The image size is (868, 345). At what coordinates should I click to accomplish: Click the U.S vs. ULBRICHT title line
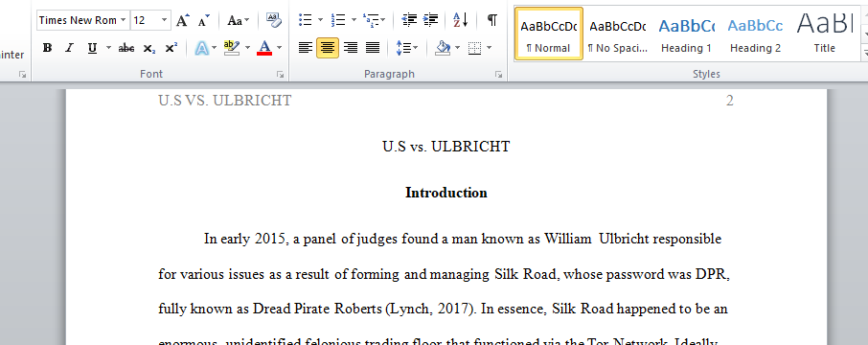[x=446, y=147]
